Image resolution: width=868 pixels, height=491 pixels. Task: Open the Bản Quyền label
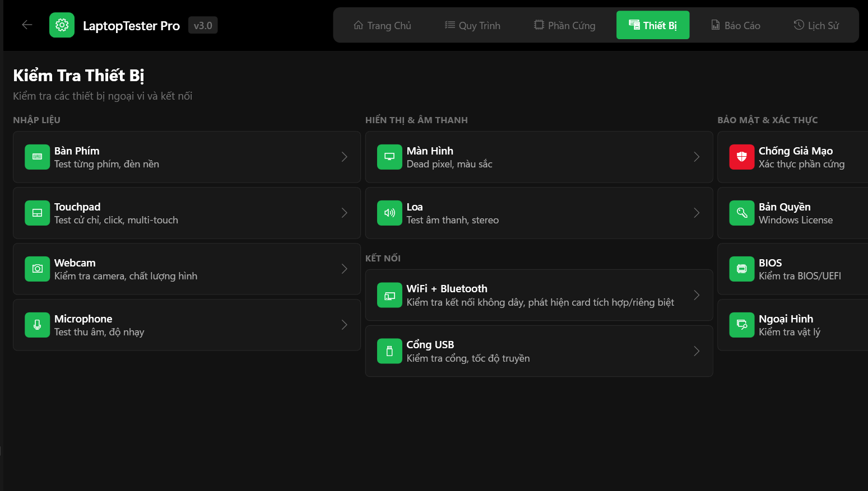pyautogui.click(x=785, y=207)
